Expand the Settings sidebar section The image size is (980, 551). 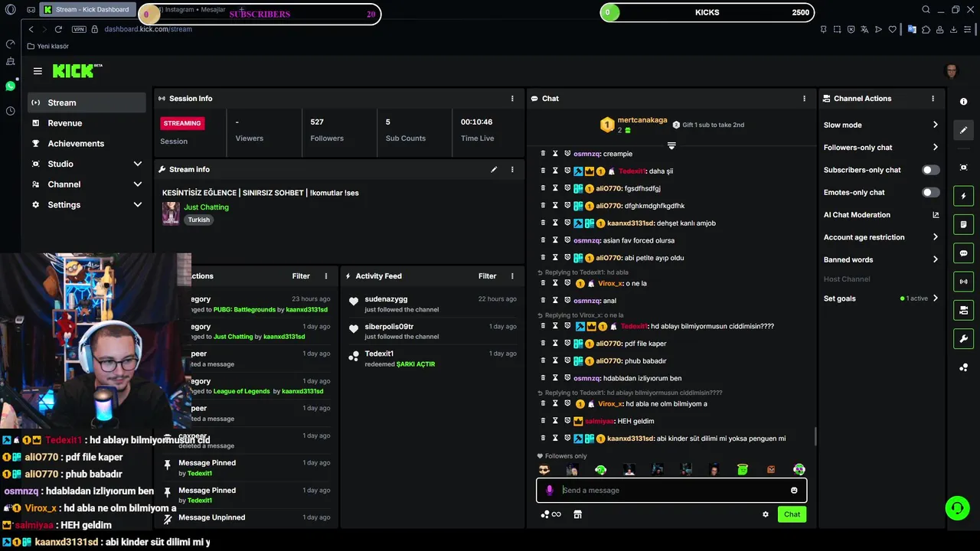(x=138, y=205)
